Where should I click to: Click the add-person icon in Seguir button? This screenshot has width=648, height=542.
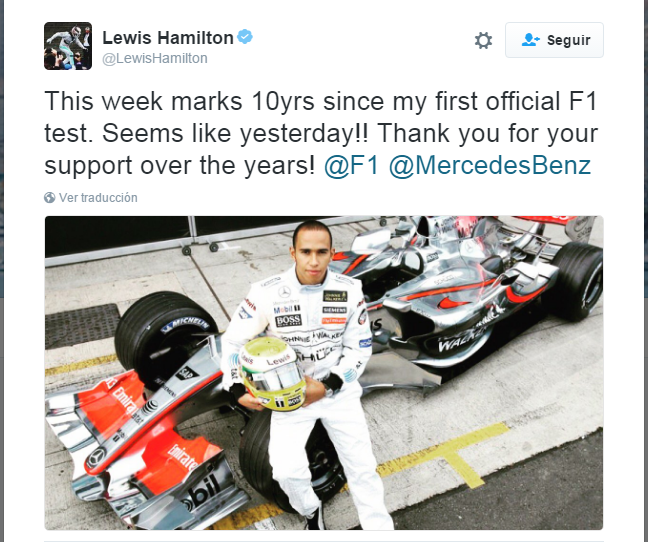tap(530, 40)
